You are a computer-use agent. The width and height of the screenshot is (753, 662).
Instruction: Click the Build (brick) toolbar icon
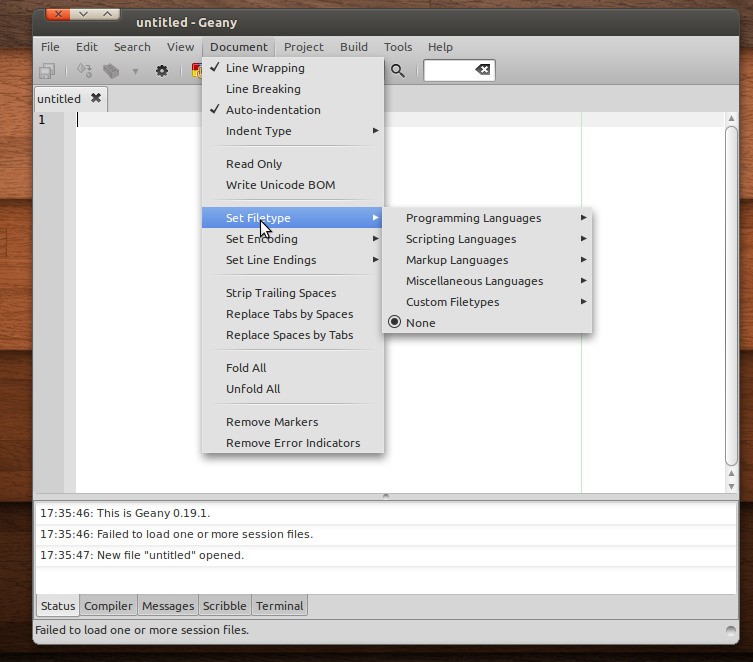click(111, 71)
